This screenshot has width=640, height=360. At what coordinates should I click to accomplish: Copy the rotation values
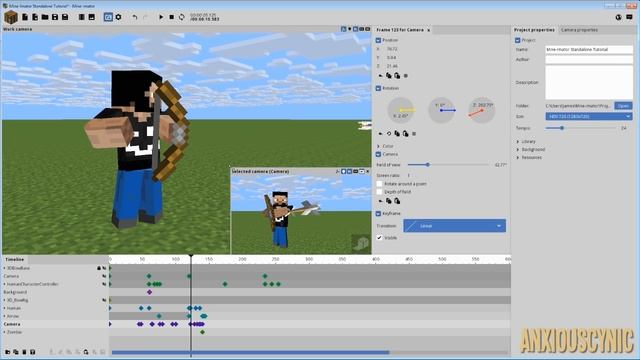click(397, 133)
